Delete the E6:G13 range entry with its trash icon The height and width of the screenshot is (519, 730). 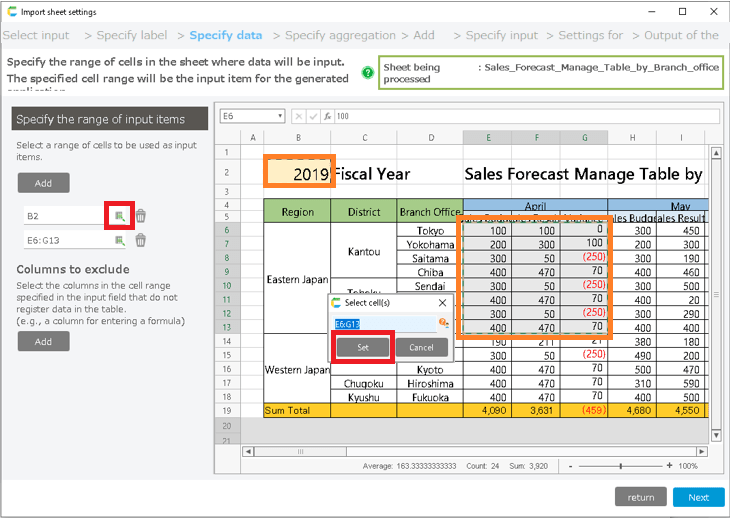(141, 240)
